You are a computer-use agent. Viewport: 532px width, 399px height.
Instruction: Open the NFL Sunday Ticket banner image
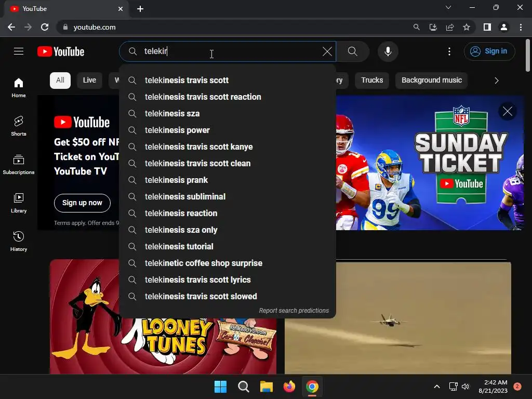point(430,163)
